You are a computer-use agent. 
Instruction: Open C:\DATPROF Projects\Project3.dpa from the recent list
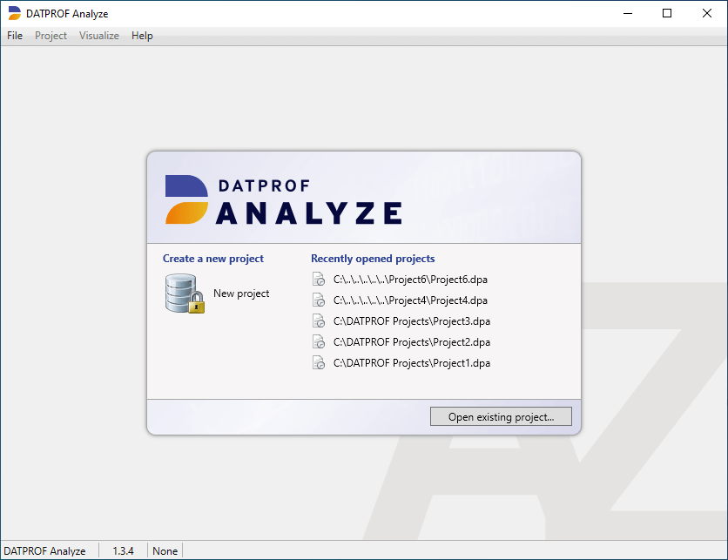(x=411, y=321)
